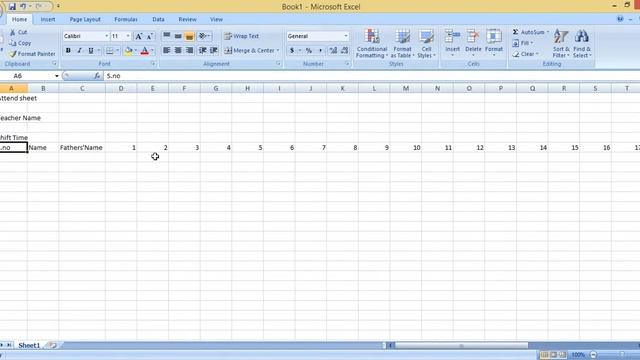Image resolution: width=640 pixels, height=360 pixels.
Task: Expand Font Color dropdown arrow
Action: [152, 51]
